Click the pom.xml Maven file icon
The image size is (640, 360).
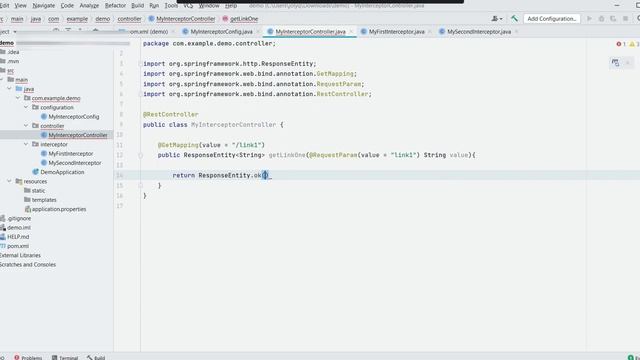[x=3, y=246]
